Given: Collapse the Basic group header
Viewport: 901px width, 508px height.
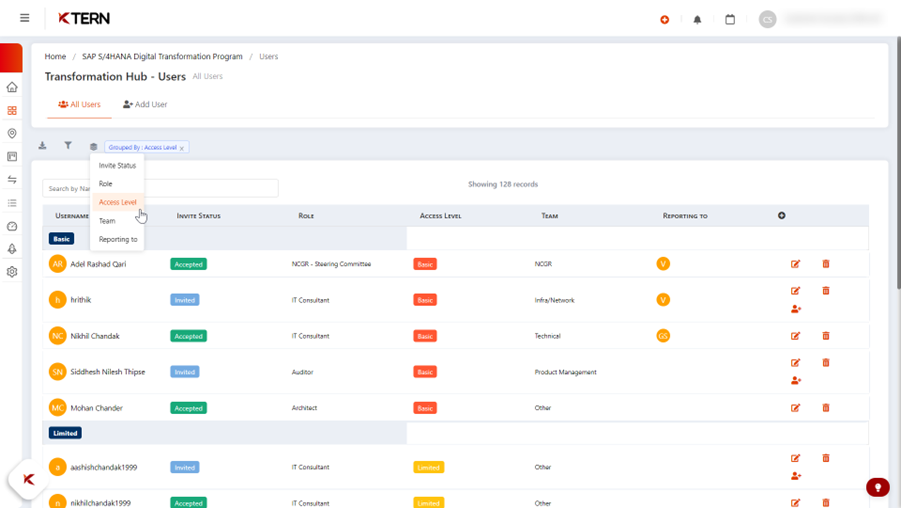Looking at the screenshot, I should coord(61,239).
